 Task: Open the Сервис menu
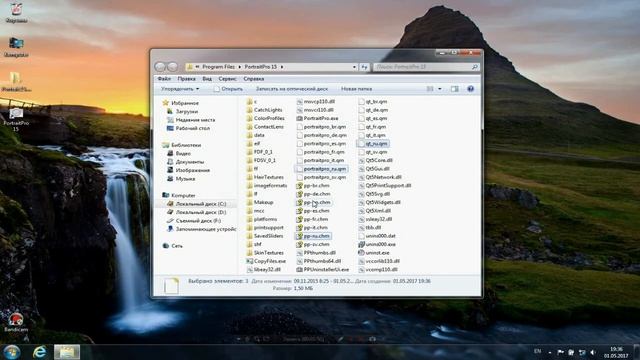227,79
